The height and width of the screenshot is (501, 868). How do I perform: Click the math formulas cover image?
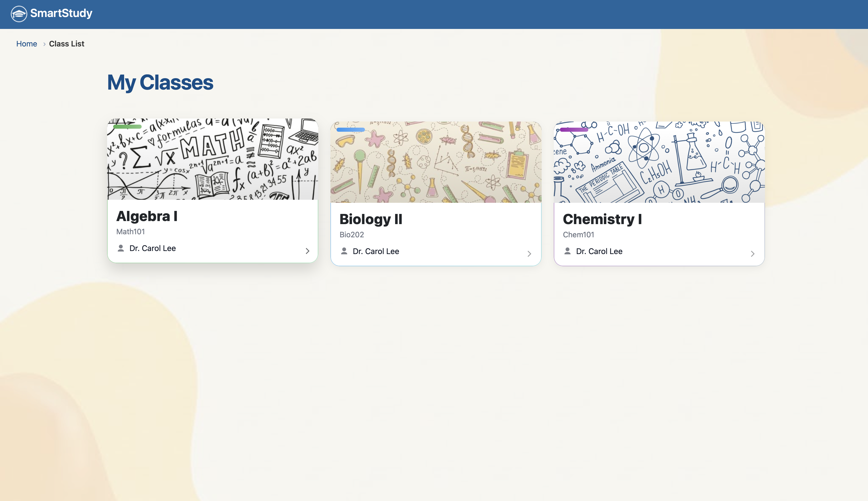click(213, 162)
